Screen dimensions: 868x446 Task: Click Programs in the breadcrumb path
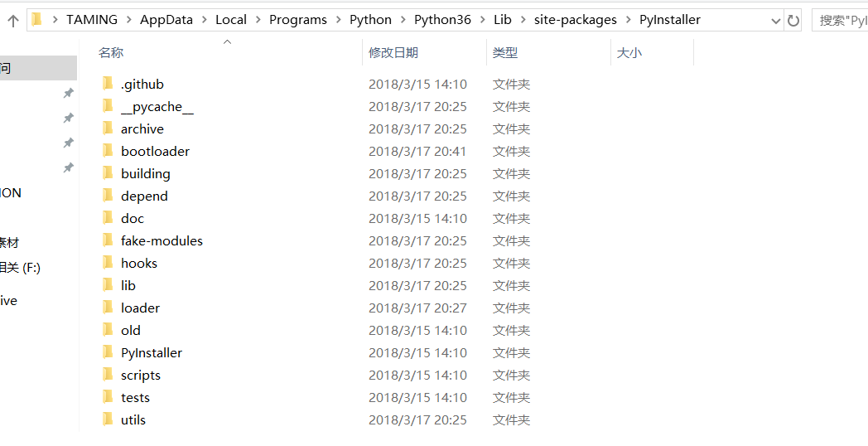pyautogui.click(x=298, y=20)
